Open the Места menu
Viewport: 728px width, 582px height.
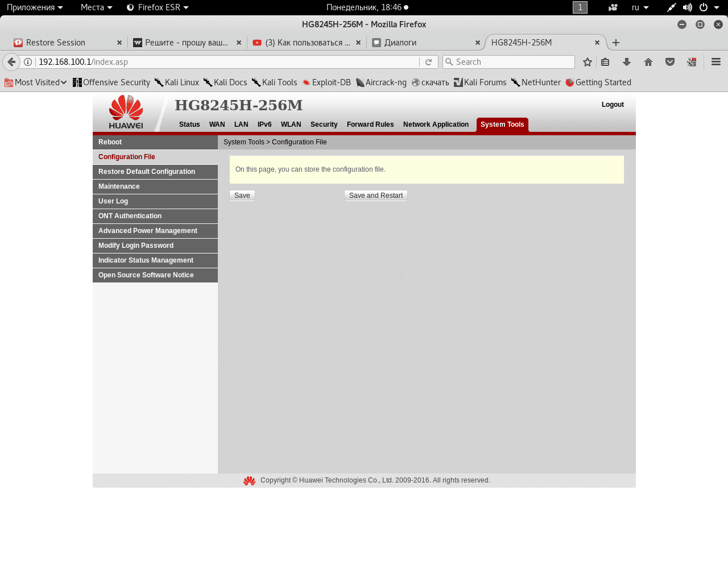point(97,7)
